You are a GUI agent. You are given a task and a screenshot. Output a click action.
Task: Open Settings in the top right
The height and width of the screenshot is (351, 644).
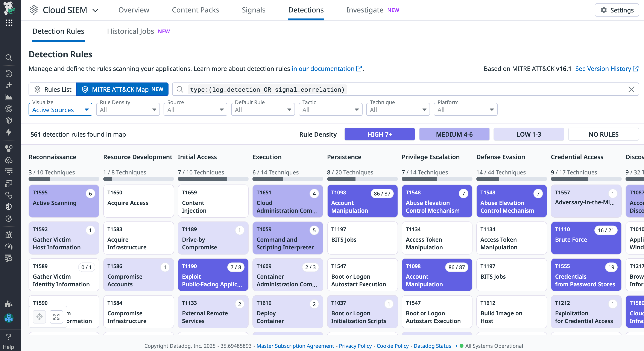pos(617,10)
